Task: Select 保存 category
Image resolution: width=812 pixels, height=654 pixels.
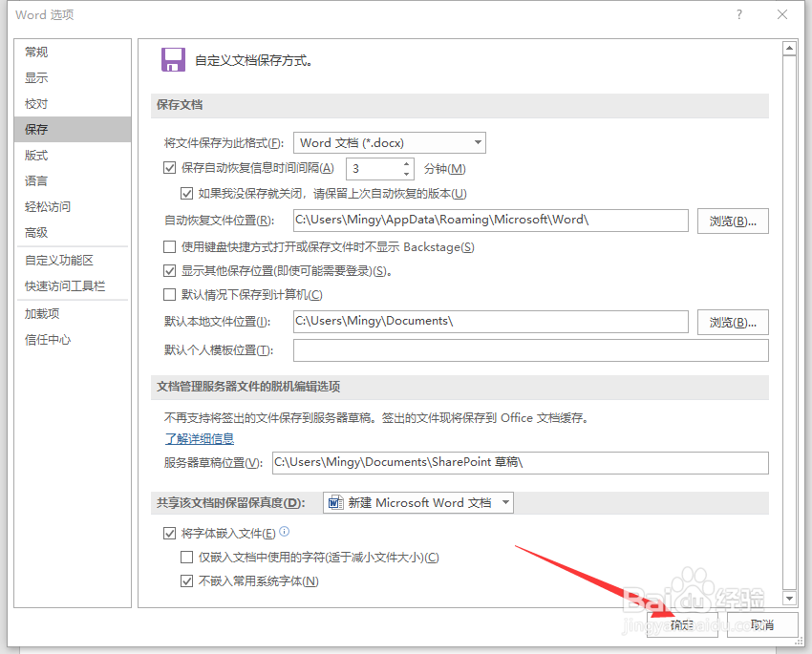Action: pos(73,129)
